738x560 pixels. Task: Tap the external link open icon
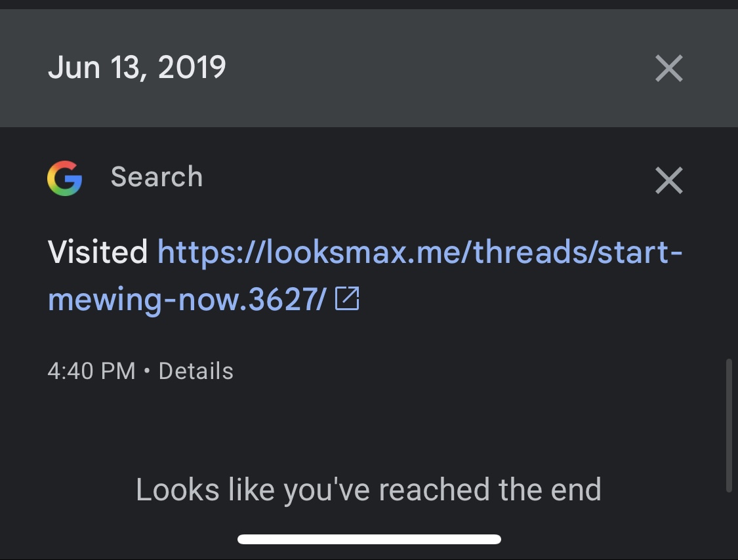tap(347, 300)
